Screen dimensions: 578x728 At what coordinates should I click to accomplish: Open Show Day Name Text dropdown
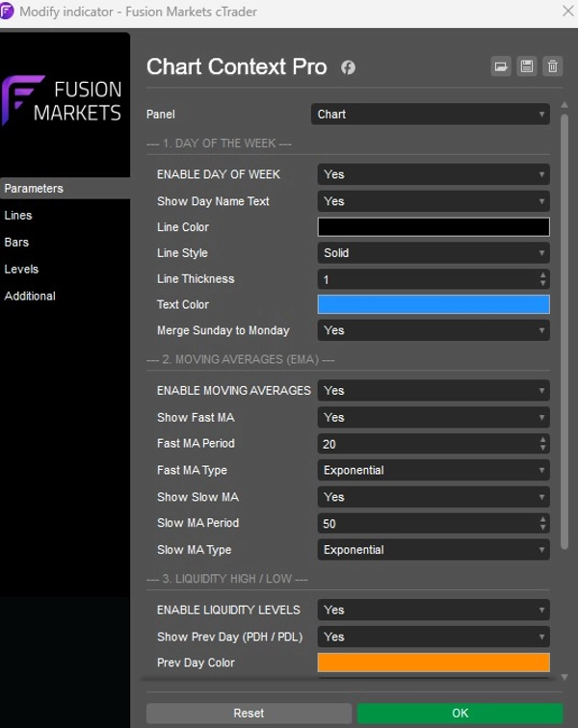(433, 201)
